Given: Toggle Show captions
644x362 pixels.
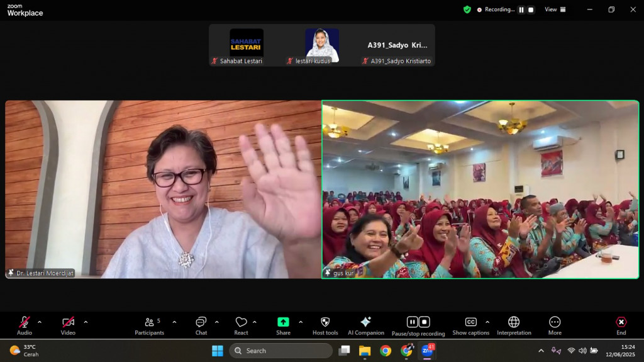Looking at the screenshot, I should 470,325.
